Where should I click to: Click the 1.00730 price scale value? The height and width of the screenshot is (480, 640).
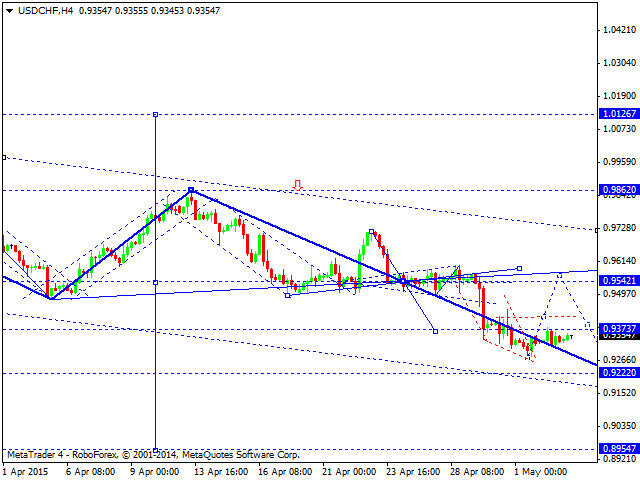(x=620, y=129)
